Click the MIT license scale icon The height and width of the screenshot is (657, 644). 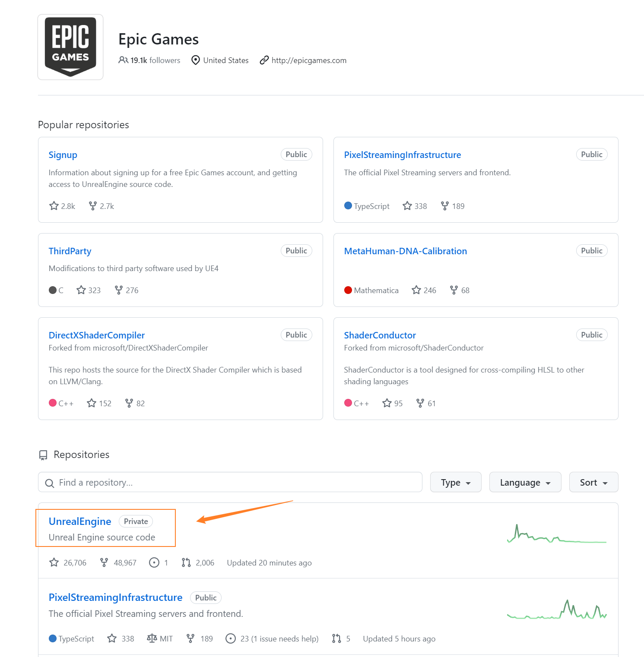pyautogui.click(x=152, y=638)
